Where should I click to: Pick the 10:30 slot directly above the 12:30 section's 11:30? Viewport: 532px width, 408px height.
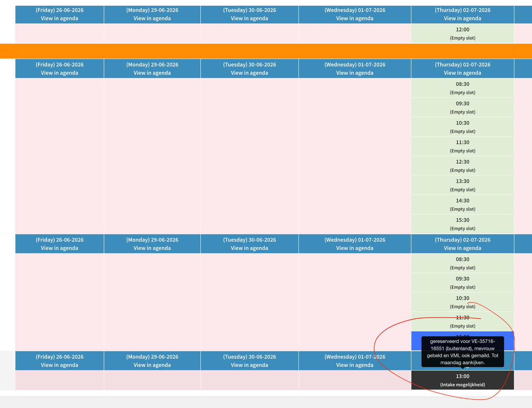(x=462, y=127)
